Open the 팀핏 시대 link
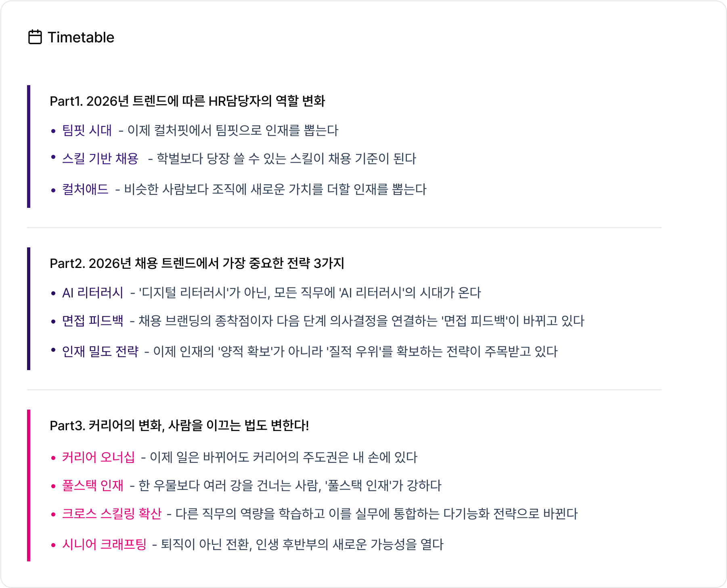The image size is (727, 588). (x=87, y=130)
